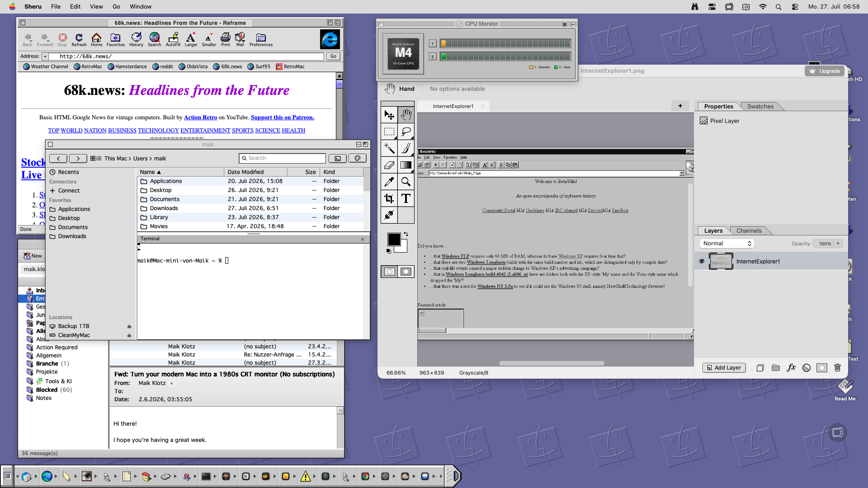Click the browser address field
Image resolution: width=868 pixels, height=488 pixels.
186,56
